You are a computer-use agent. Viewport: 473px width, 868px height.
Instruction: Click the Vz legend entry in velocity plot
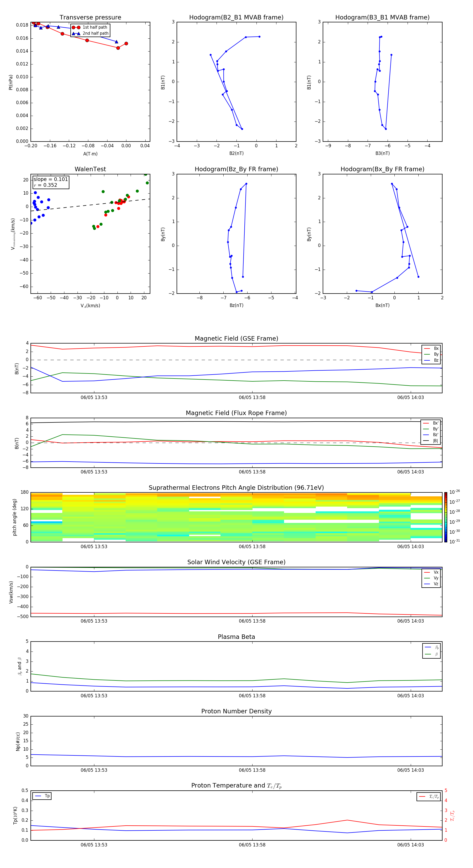pos(431,584)
